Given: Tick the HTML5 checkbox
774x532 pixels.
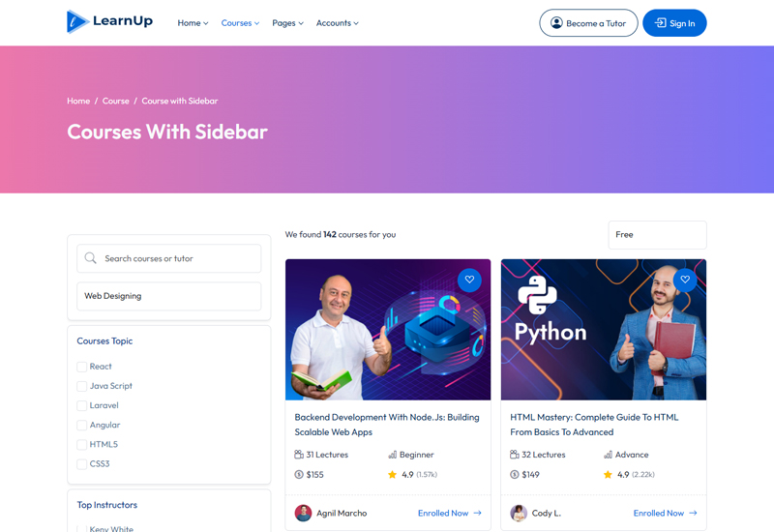Looking at the screenshot, I should tap(82, 445).
